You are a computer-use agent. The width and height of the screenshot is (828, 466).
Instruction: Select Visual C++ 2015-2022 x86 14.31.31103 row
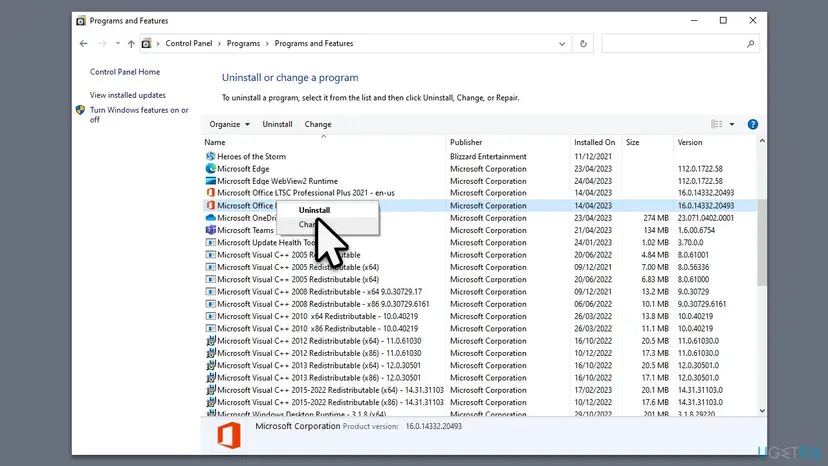(479, 403)
